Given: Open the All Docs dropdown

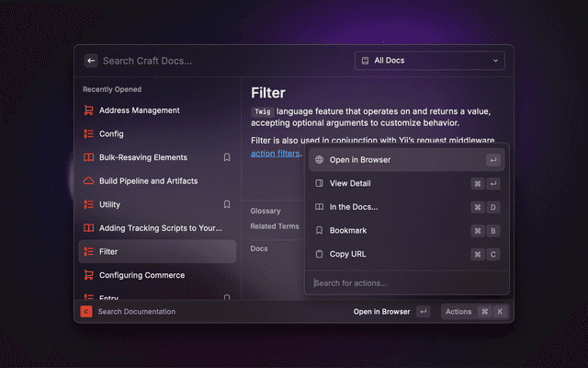Looking at the screenshot, I should click(x=429, y=61).
